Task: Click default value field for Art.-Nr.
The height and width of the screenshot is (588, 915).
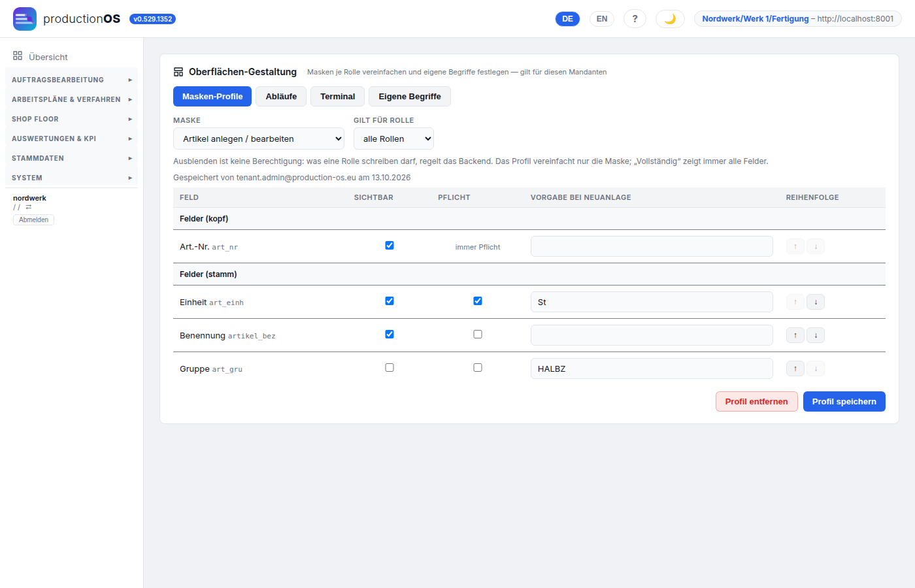Action: tap(652, 246)
